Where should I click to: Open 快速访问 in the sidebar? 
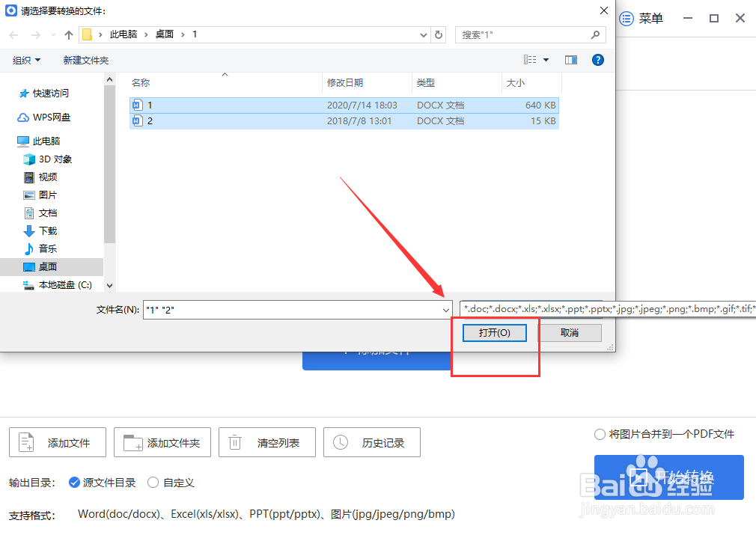43,94
